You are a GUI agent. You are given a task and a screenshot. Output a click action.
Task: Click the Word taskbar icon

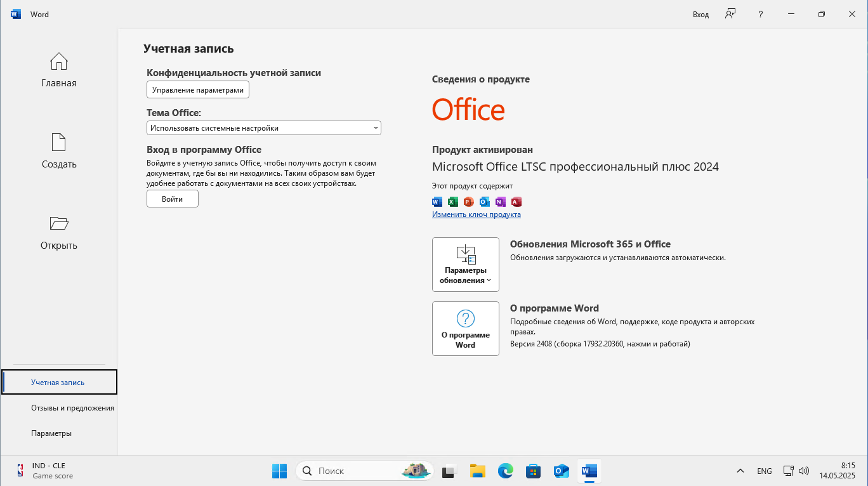[589, 471]
